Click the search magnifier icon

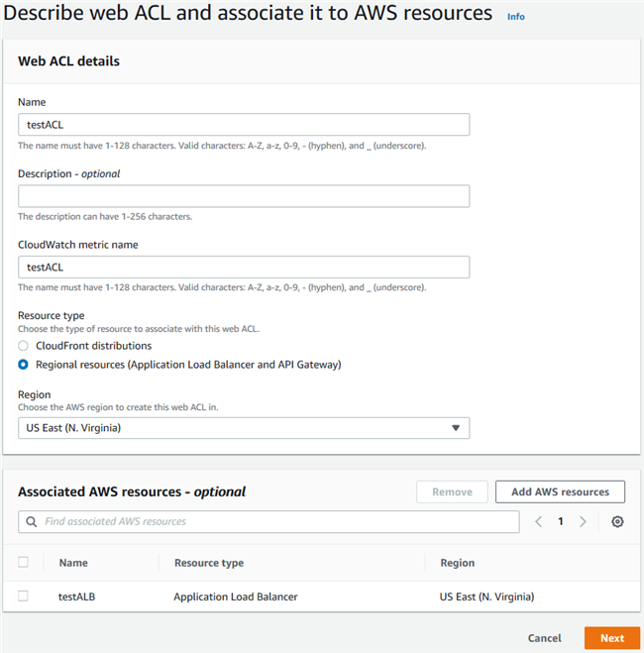32,522
